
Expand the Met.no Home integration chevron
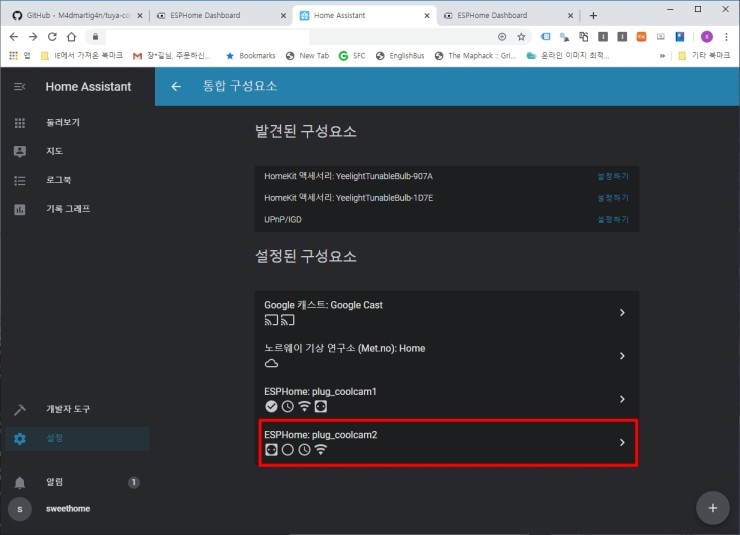pos(622,356)
